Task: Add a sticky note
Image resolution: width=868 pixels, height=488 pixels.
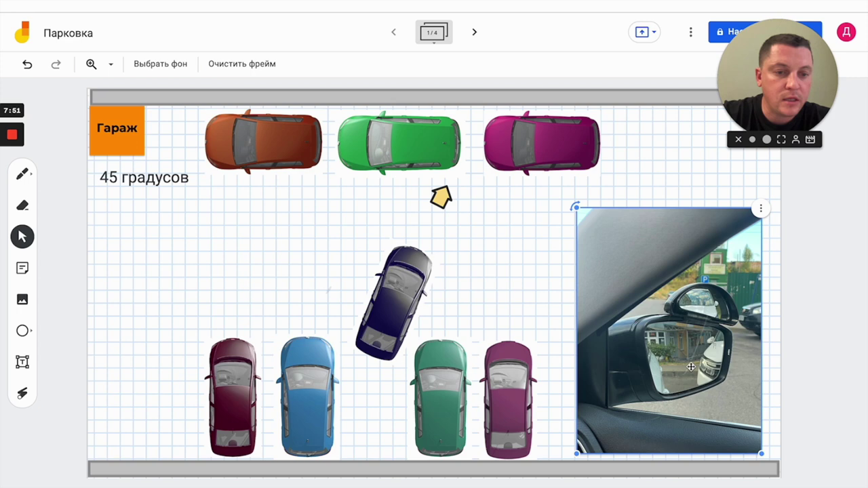Action: 22,268
